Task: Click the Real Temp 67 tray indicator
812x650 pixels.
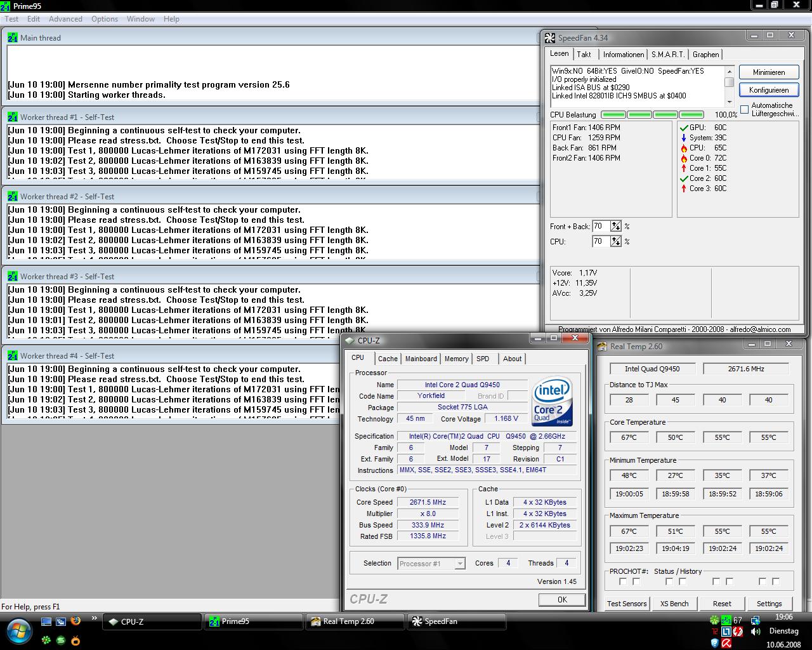Action: 738,620
